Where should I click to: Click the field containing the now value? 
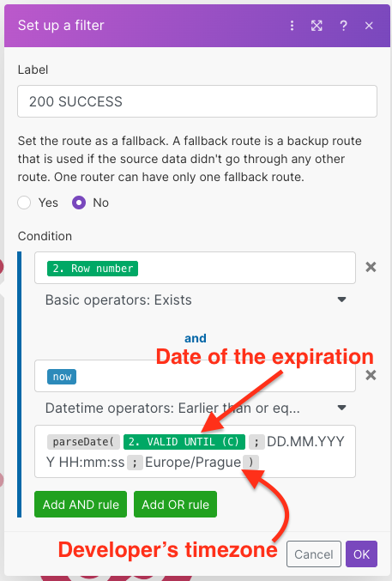coord(195,376)
